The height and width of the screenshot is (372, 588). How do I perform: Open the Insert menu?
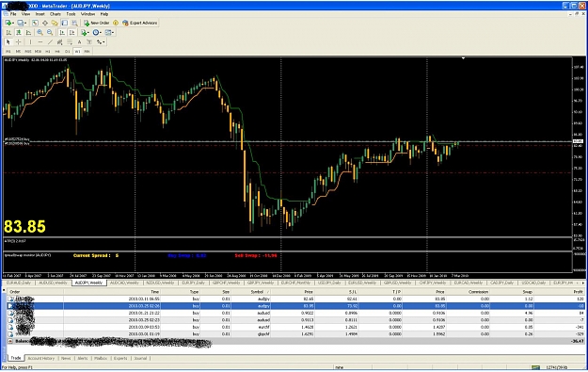[40, 14]
